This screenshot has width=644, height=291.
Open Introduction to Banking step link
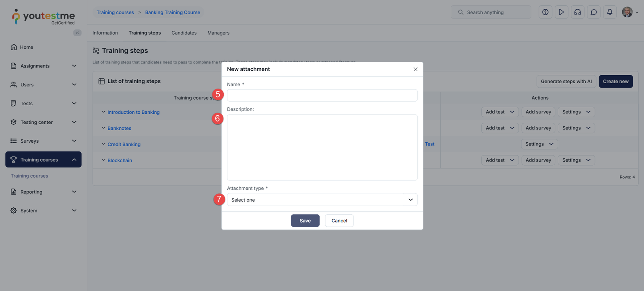(134, 112)
